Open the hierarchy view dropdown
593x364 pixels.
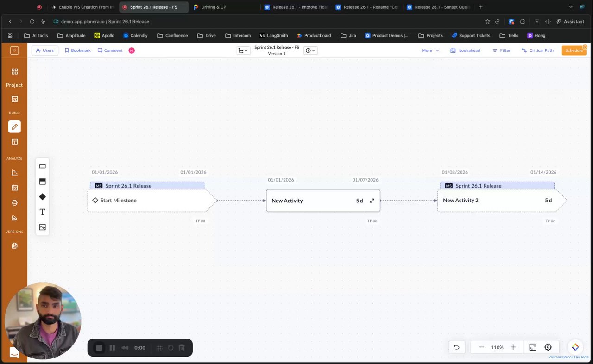pos(242,50)
